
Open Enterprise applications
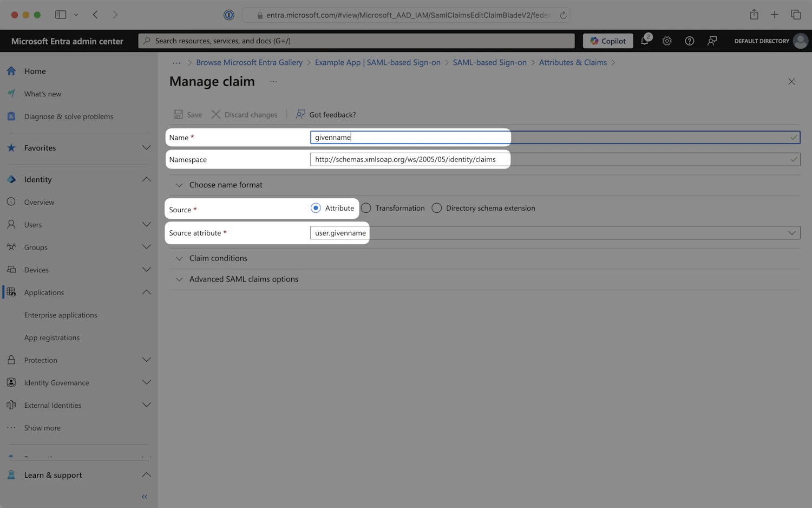pyautogui.click(x=61, y=315)
